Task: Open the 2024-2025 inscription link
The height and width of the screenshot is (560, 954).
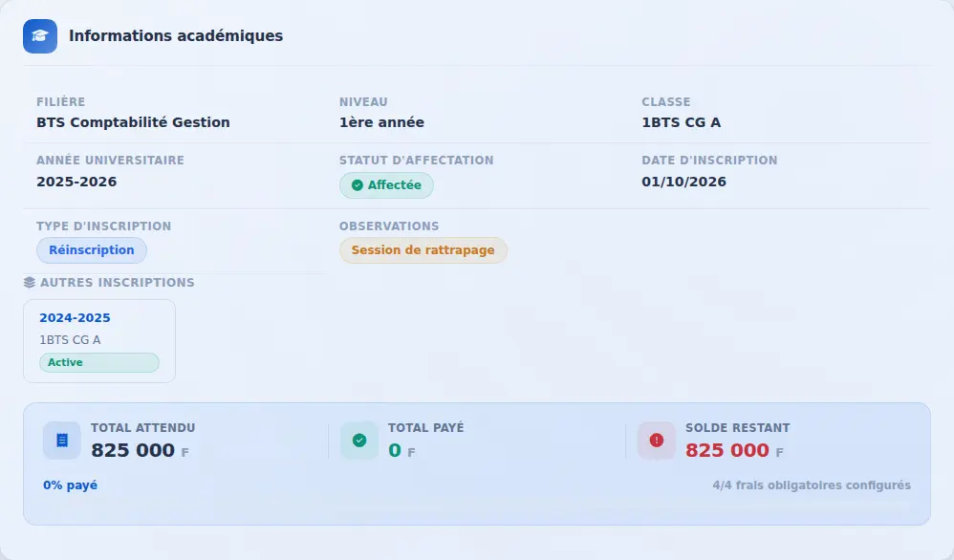Action: coord(75,318)
